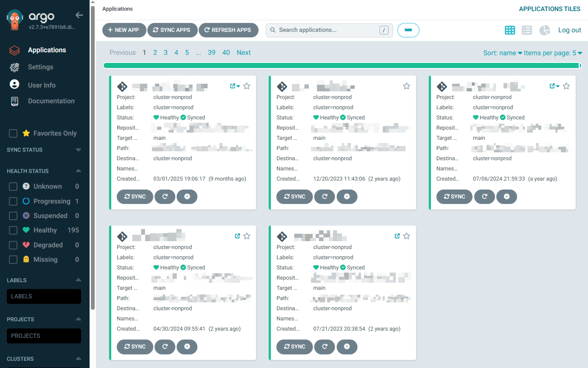This screenshot has height=368, width=588.
Task: Refresh the first application using its circular refresh icon
Action: tap(165, 197)
